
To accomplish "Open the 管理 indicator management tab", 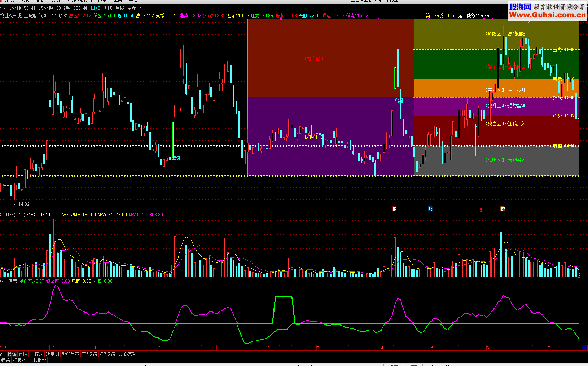I will 23,354.
